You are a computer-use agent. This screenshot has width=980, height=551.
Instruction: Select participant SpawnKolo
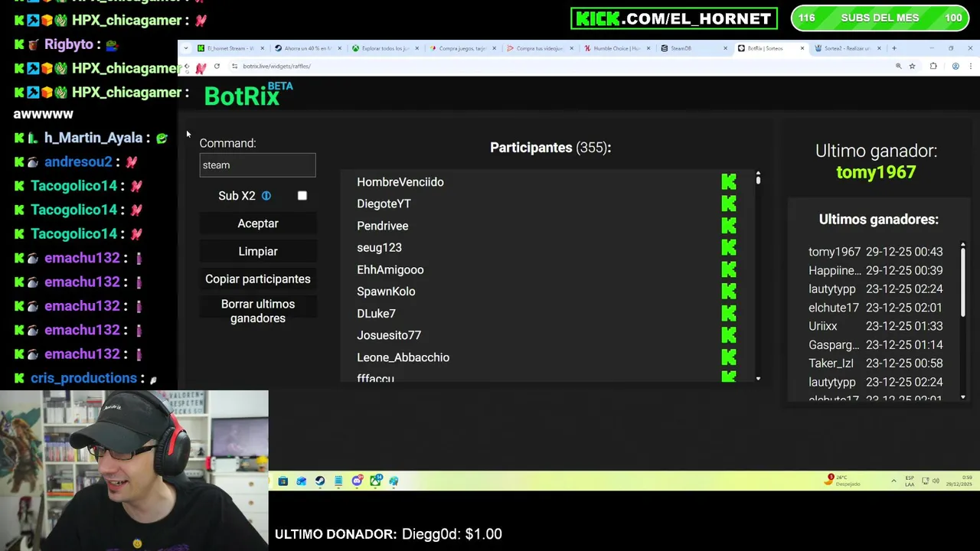click(x=386, y=292)
